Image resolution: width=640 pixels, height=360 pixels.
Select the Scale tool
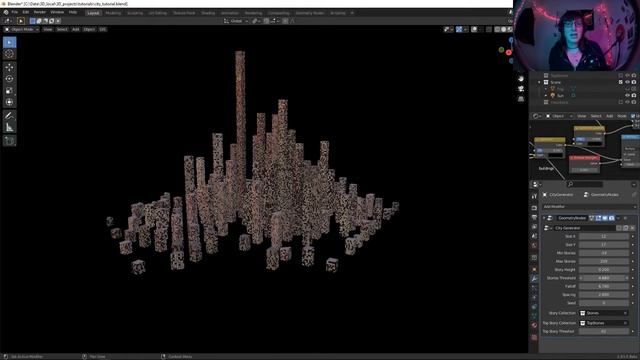pyautogui.click(x=9, y=91)
